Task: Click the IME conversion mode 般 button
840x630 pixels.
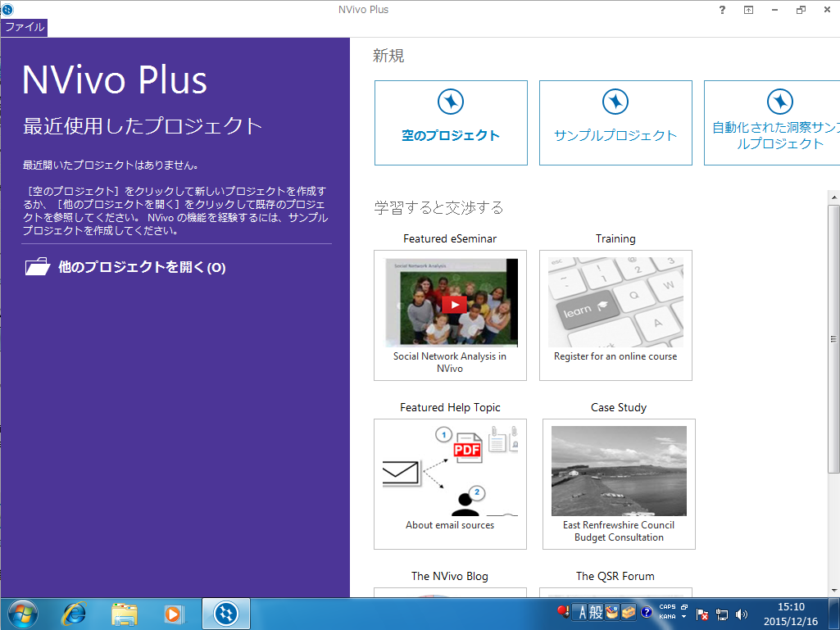Action: 596,612
